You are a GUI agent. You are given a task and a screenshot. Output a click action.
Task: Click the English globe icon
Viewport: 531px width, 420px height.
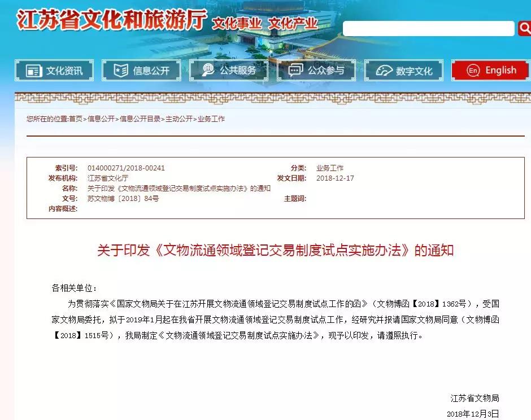click(473, 71)
